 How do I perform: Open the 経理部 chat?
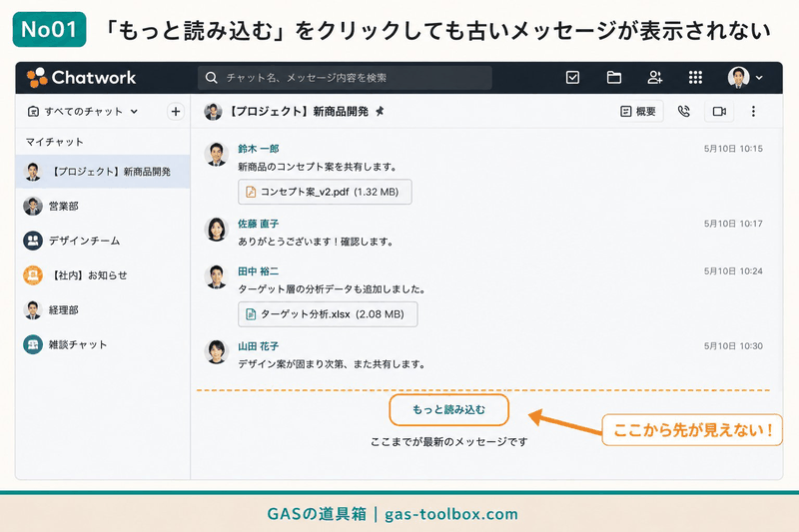pyautogui.click(x=103, y=310)
